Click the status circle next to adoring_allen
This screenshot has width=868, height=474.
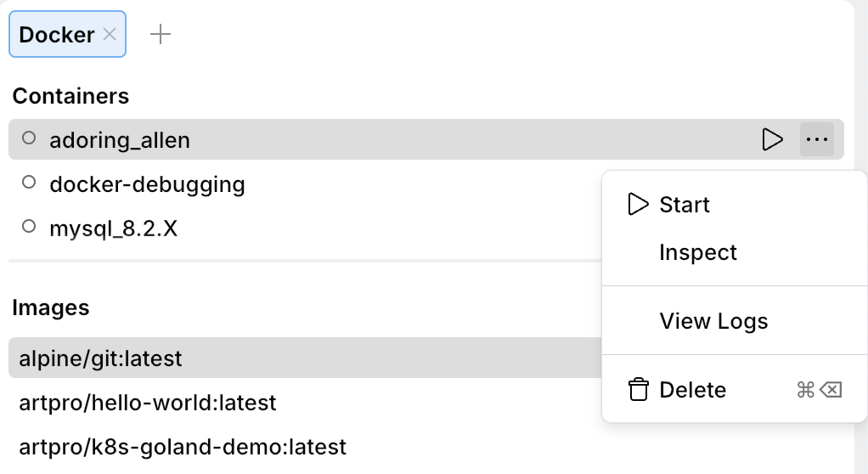point(29,138)
